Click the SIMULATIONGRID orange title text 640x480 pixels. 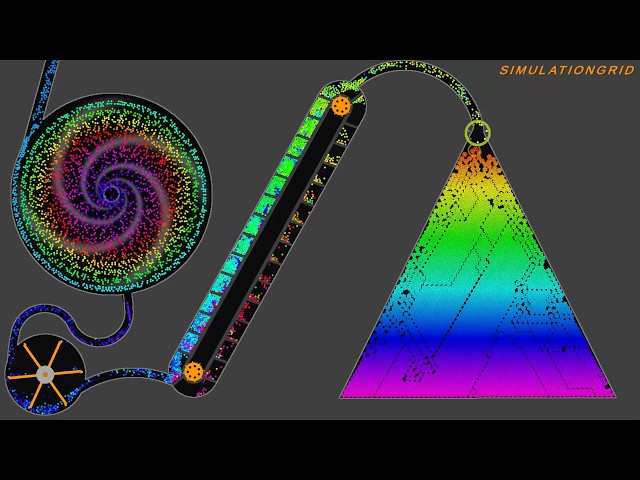coord(567,70)
